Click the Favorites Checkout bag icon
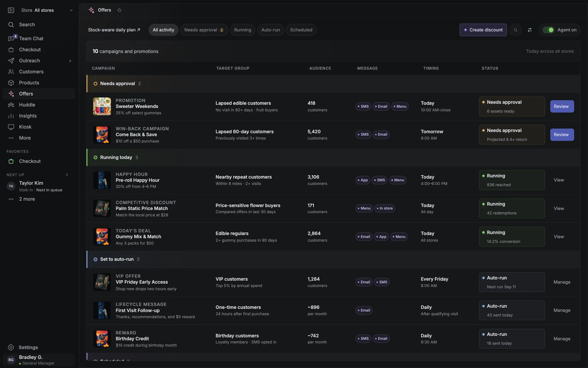The width and height of the screenshot is (588, 368). point(11,161)
